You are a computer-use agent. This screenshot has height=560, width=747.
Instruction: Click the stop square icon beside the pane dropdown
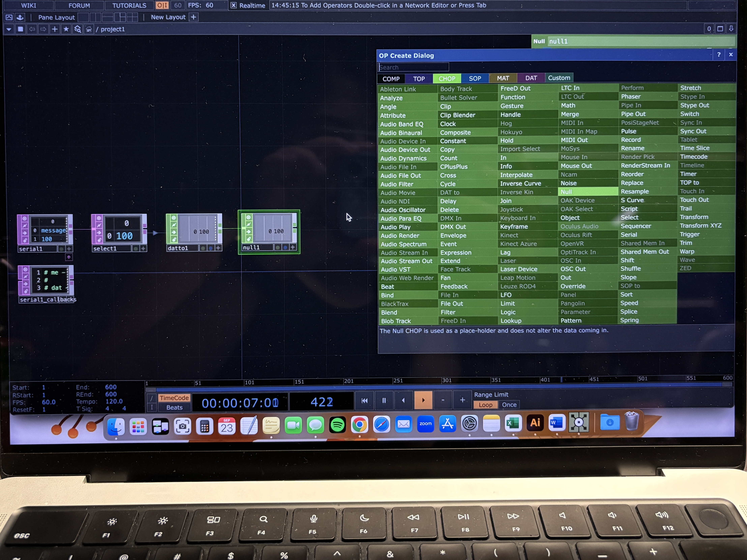point(21,29)
